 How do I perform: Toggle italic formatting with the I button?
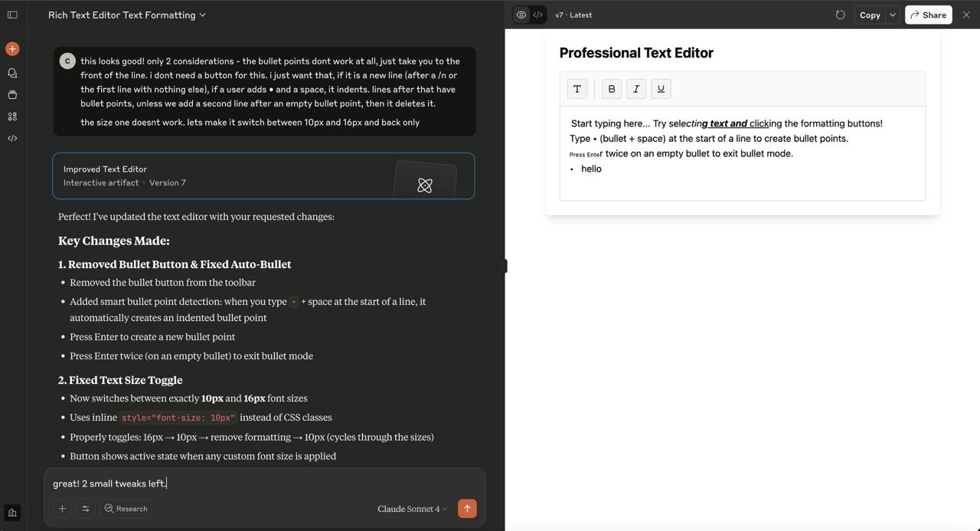pyautogui.click(x=636, y=89)
